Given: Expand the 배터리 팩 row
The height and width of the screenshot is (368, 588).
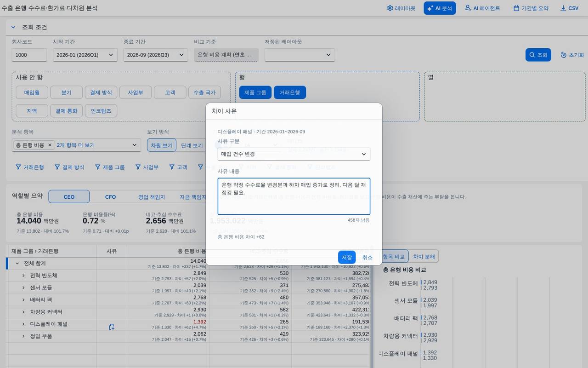Looking at the screenshot, I should click(x=23, y=299).
